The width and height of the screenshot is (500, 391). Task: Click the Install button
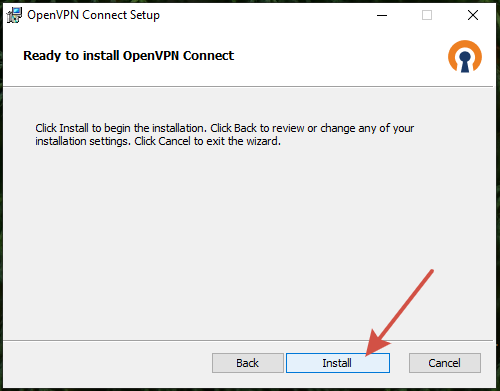tap(338, 363)
